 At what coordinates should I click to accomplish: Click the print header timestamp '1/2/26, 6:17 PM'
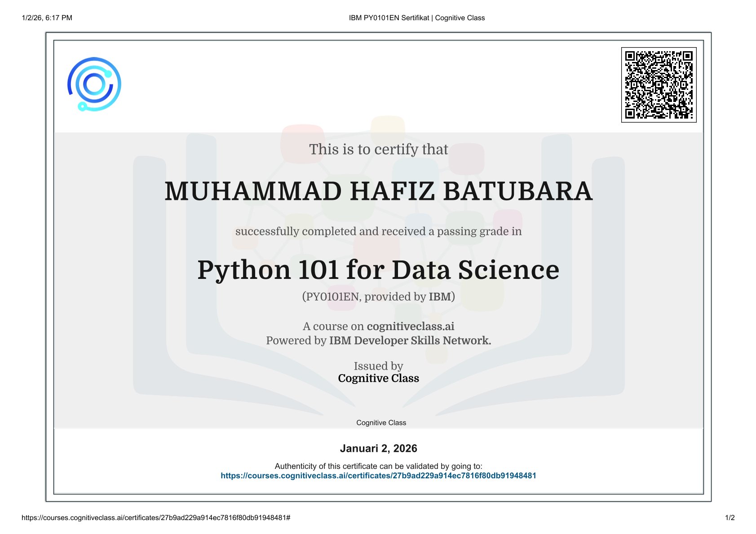click(x=47, y=18)
